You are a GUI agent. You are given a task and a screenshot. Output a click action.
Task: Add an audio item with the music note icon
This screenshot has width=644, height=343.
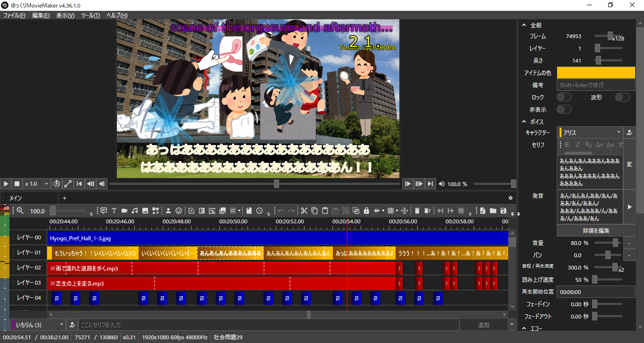pyautogui.click(x=134, y=211)
